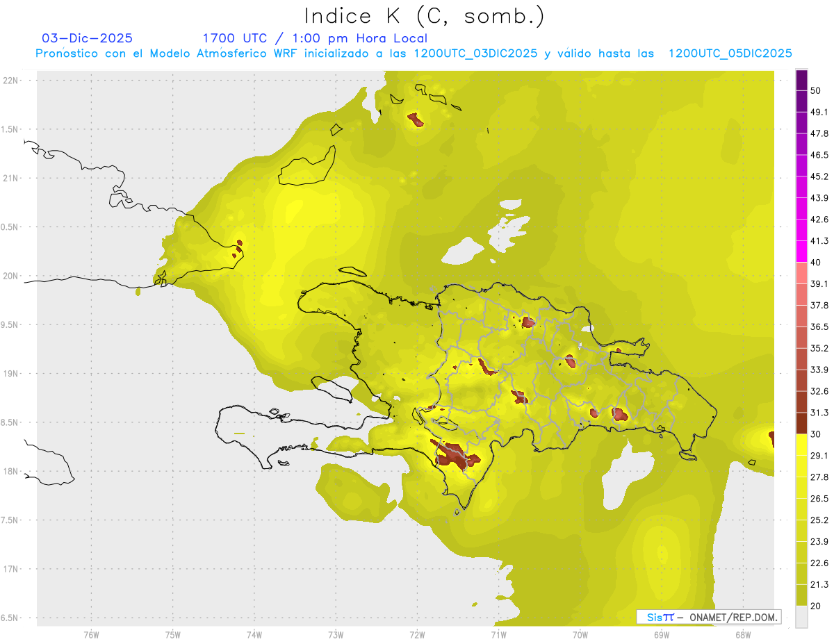This screenshot has width=834, height=644.
Task: Pick the dark brown swatch between 30 and 31.3
Action: click(x=801, y=423)
